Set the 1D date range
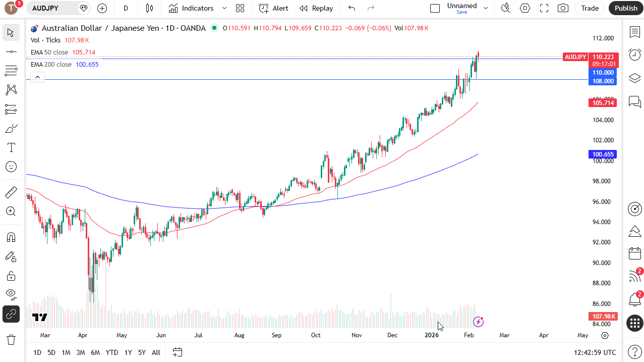Image resolution: width=644 pixels, height=362 pixels. [37, 352]
